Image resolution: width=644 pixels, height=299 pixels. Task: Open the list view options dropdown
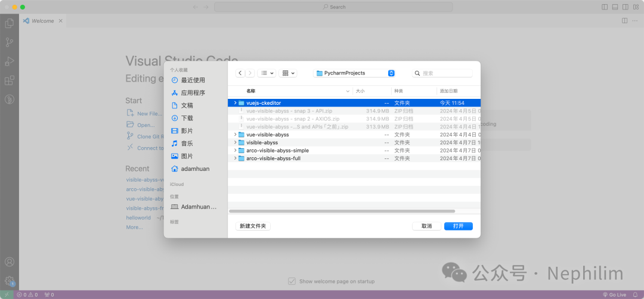267,73
